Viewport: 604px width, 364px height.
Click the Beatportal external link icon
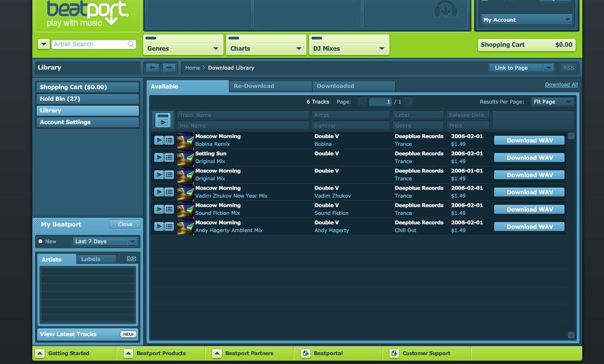coord(305,353)
